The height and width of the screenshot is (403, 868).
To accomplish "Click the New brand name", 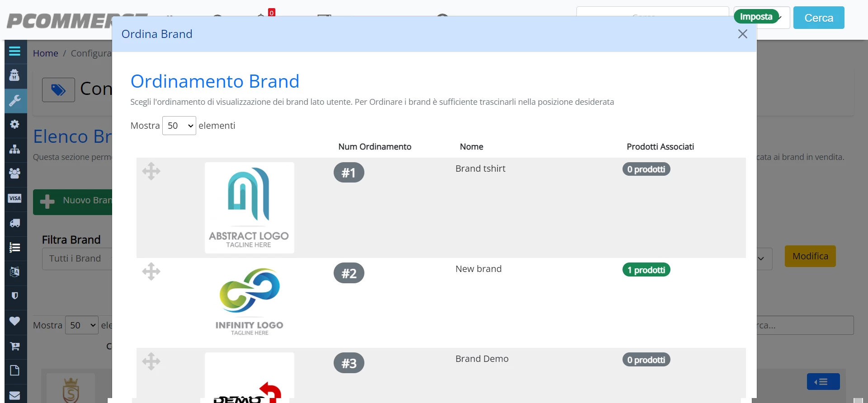I will click(478, 269).
